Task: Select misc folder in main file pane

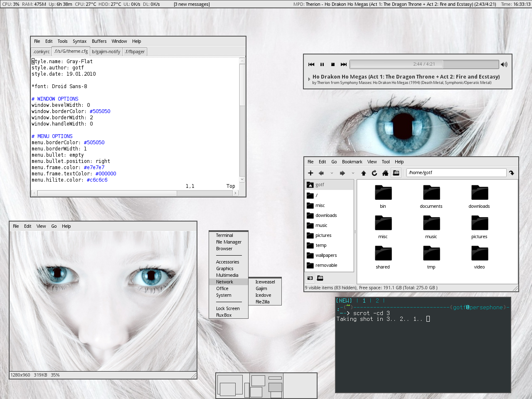Action: click(x=383, y=223)
